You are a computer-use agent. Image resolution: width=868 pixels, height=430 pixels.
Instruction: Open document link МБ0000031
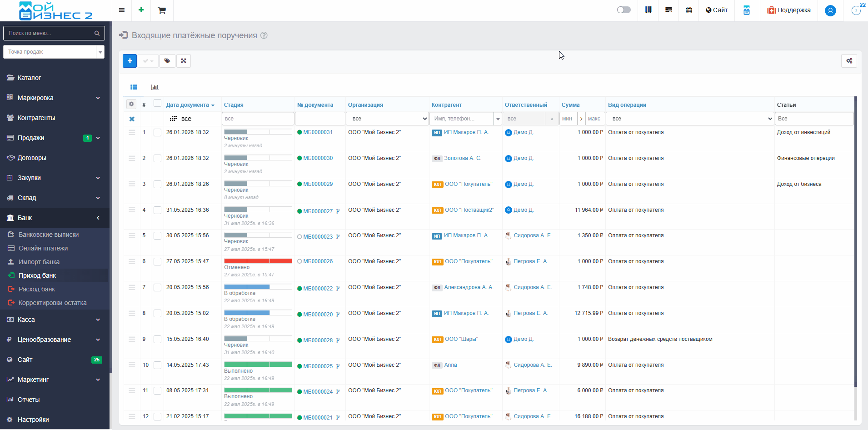point(318,132)
